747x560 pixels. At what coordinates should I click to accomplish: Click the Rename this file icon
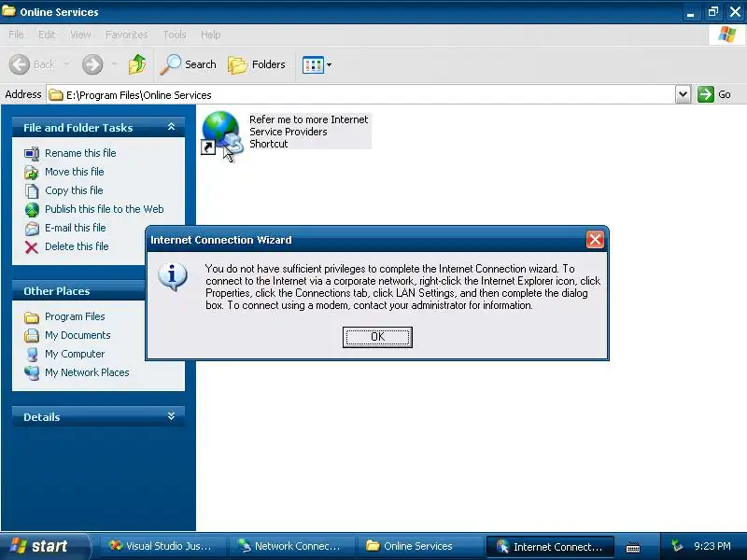tap(32, 154)
